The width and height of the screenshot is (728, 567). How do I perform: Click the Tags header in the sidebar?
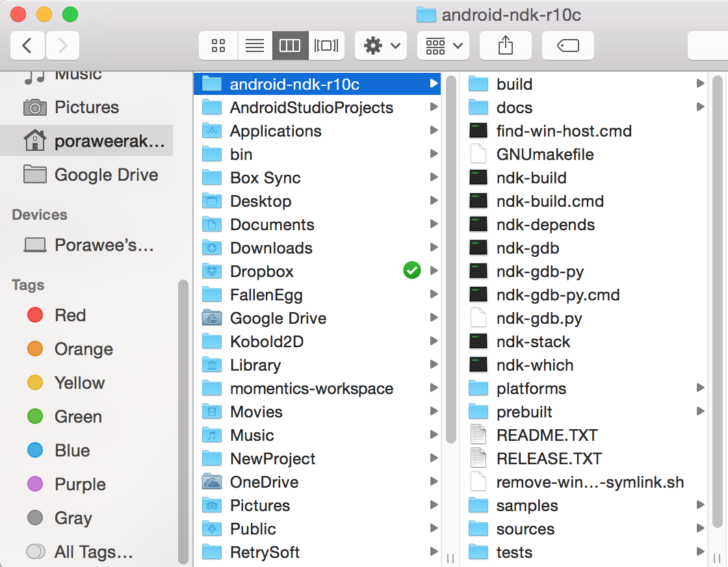(x=28, y=285)
